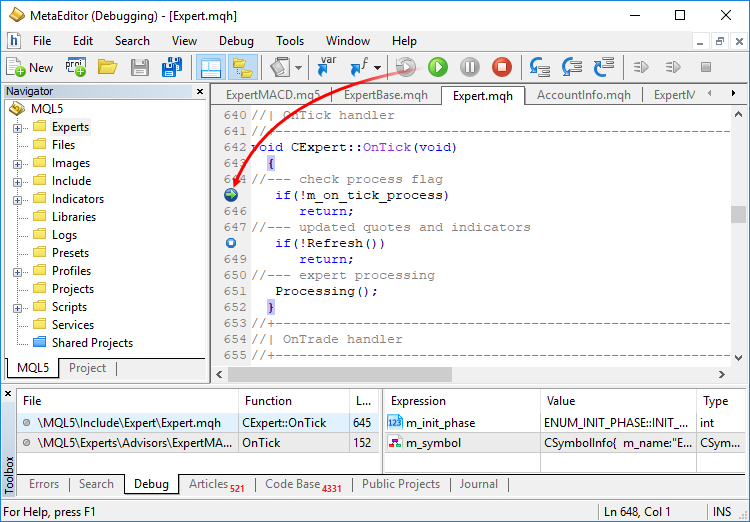This screenshot has height=522, width=750.
Task: Click the Open folder toolbar icon
Action: tap(108, 67)
